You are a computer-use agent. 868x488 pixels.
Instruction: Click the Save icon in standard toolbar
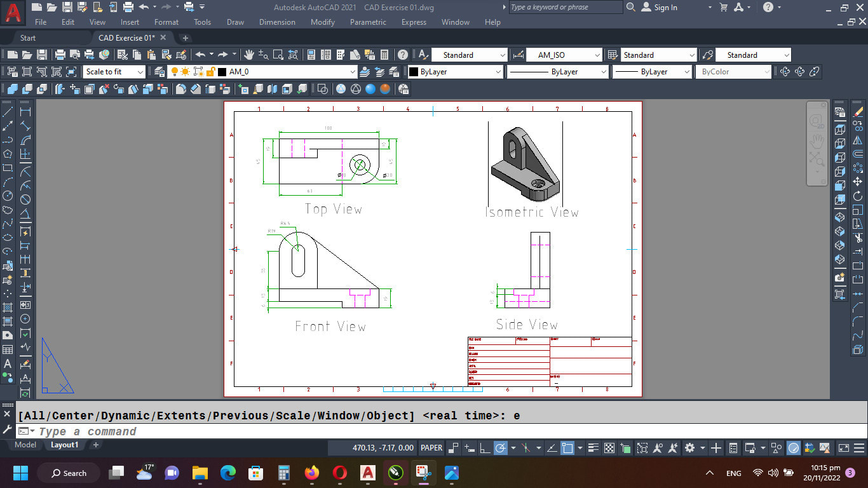pos(41,55)
